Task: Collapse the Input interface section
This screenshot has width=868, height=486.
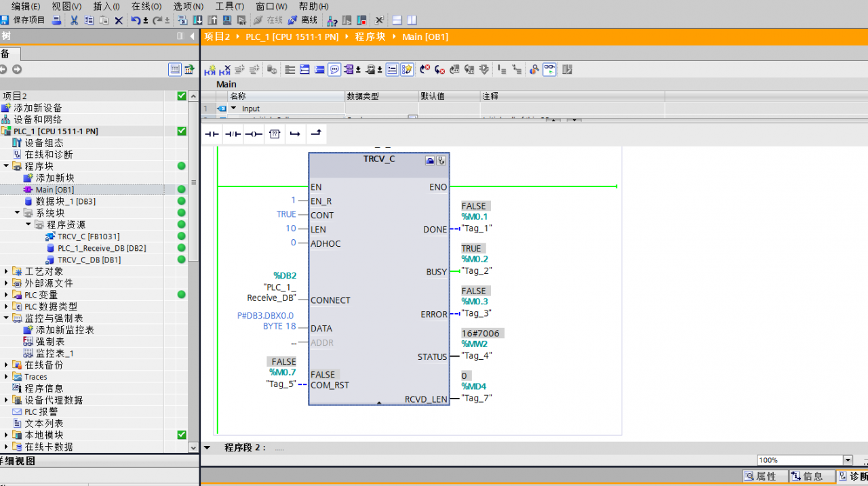Action: (234, 108)
